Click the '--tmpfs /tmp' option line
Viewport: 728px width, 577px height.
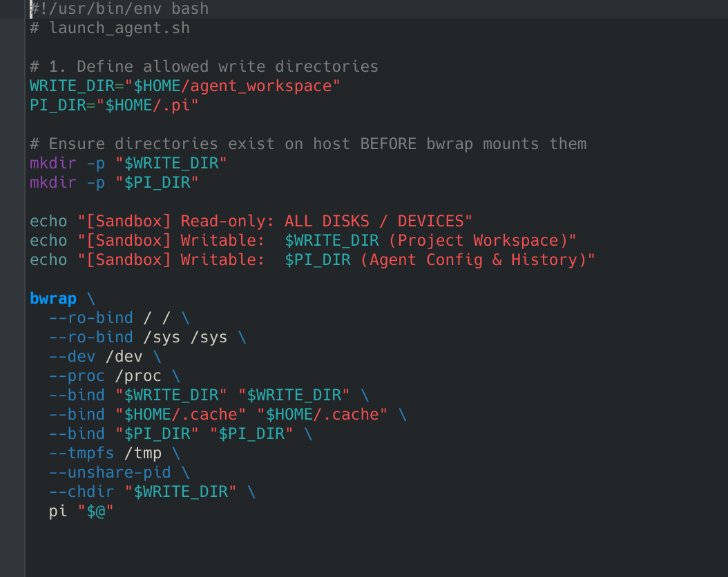[114, 453]
